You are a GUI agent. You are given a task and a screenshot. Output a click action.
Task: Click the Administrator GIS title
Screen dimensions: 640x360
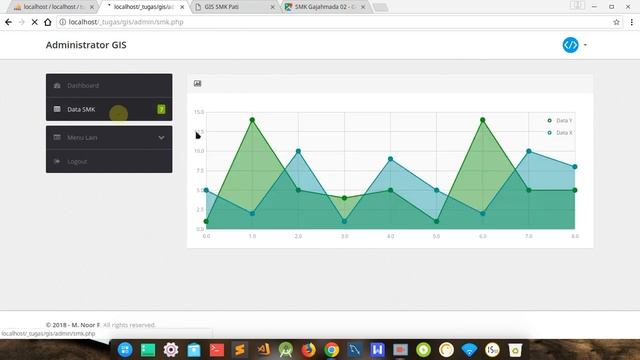pyautogui.click(x=86, y=45)
